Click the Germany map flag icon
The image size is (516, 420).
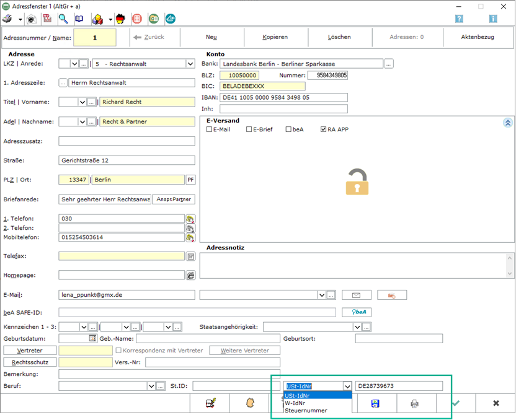click(x=120, y=19)
